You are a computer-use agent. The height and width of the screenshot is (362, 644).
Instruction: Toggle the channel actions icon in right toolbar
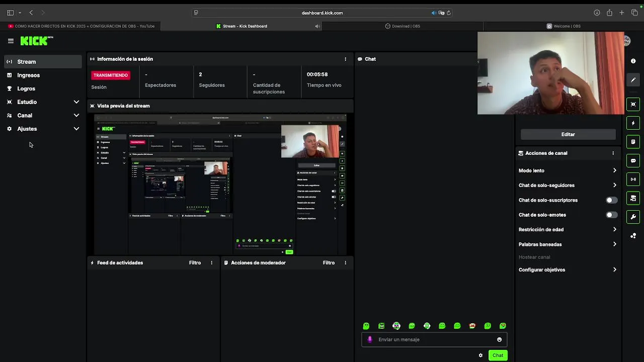pyautogui.click(x=633, y=198)
